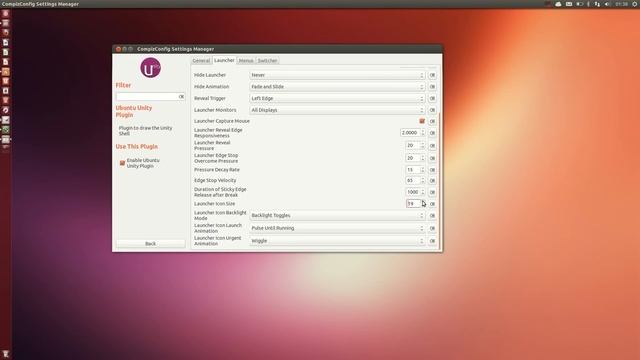
Task: Click the Ubuntu Unity Plugin logo
Action: coord(151,68)
